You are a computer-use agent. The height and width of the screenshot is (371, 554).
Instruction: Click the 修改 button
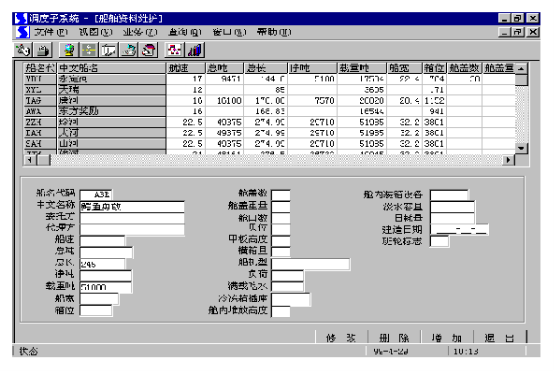coord(341,338)
